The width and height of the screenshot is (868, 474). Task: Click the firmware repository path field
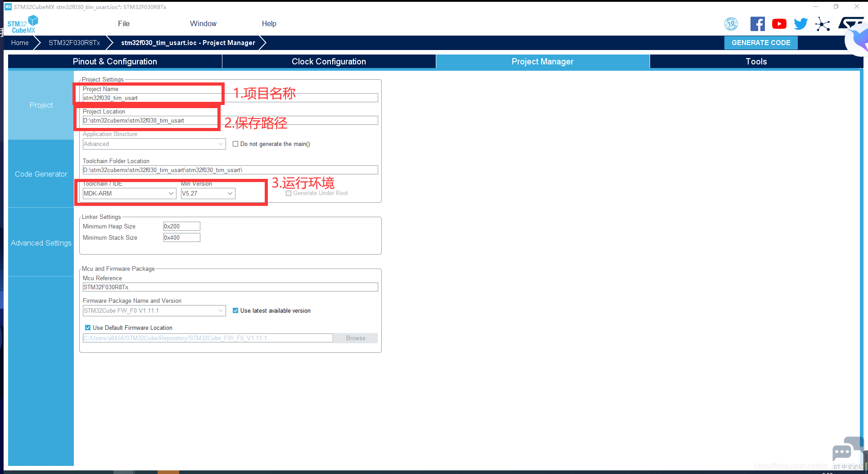[208, 338]
